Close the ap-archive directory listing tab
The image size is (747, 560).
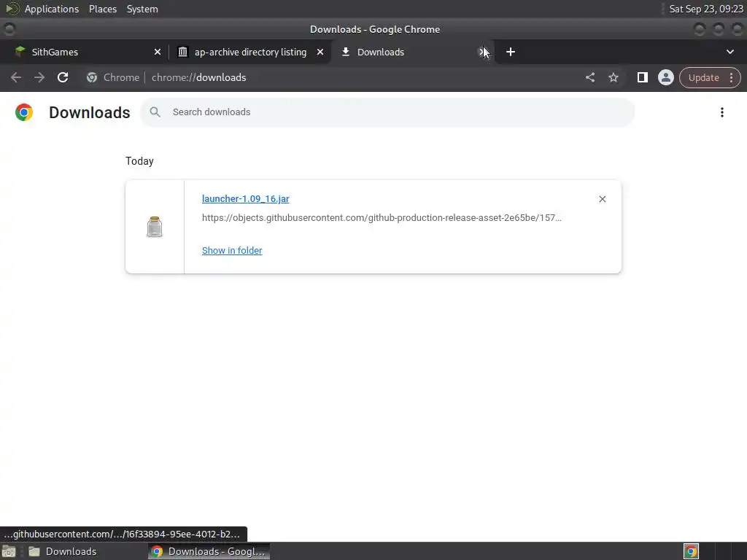(320, 52)
